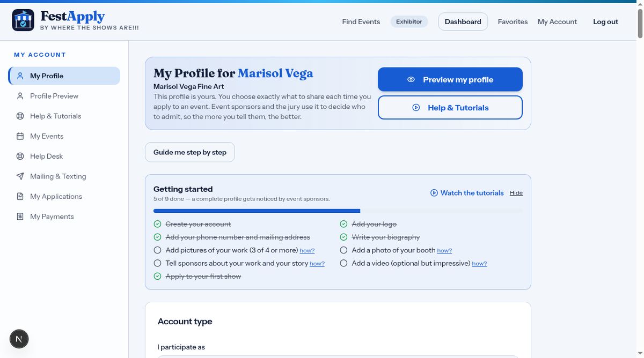This screenshot has width=644, height=358.
Task: Click how? link for telling sponsors your story
Action: pos(317,264)
